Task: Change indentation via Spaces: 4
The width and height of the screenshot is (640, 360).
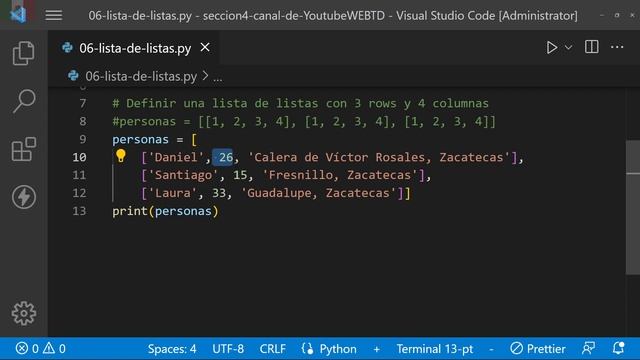Action: point(172,349)
